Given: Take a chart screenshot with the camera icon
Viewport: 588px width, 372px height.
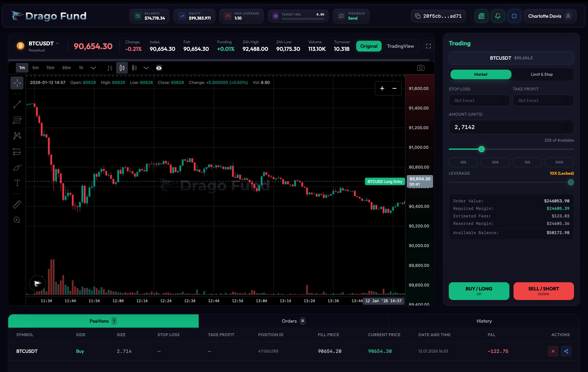Looking at the screenshot, I should (421, 68).
